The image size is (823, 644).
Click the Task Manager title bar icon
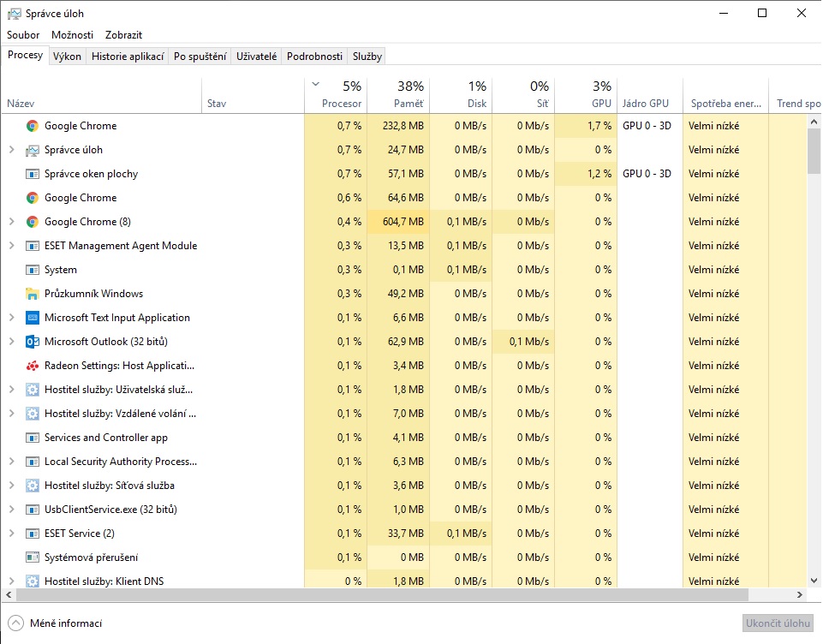[15, 14]
